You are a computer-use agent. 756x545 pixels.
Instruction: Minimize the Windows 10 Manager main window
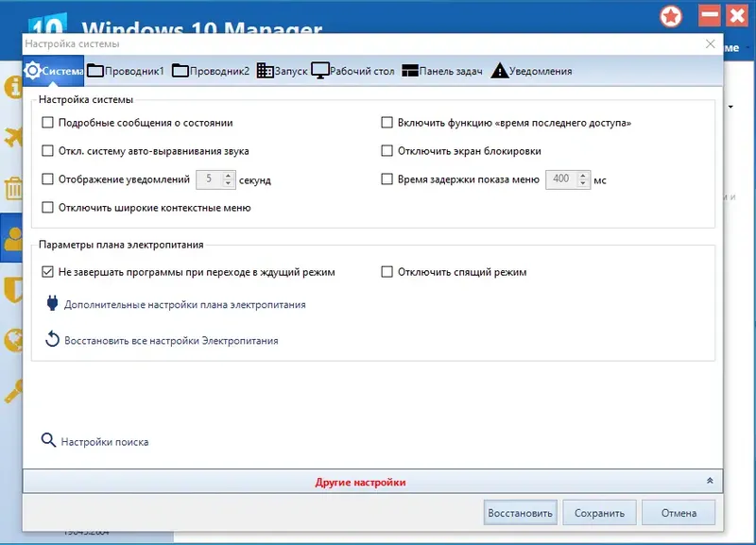710,15
